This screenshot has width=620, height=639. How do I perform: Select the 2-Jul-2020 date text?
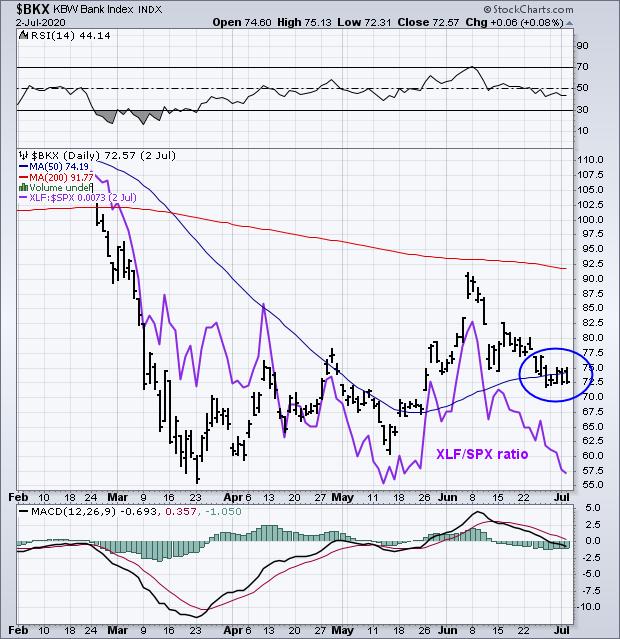tap(41, 22)
